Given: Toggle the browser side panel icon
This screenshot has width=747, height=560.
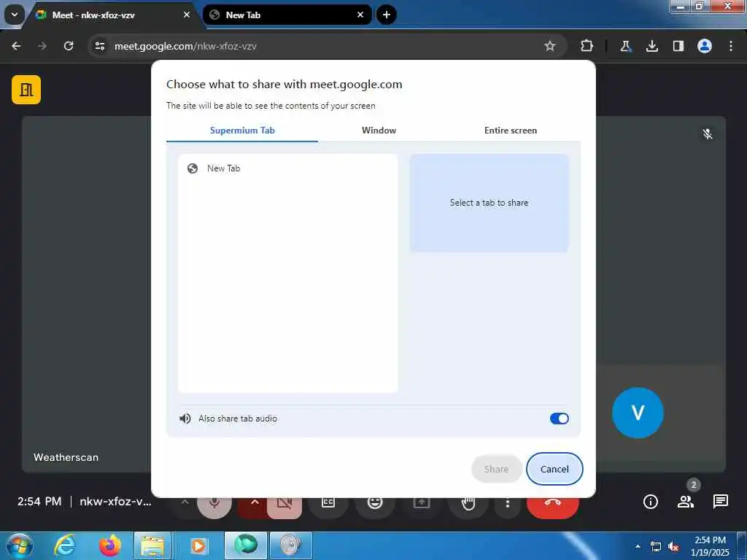Looking at the screenshot, I should coord(678,46).
